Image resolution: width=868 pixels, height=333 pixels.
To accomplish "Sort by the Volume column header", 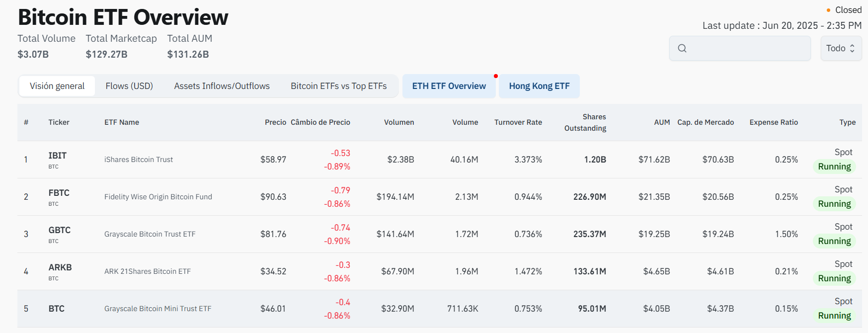I will point(465,122).
